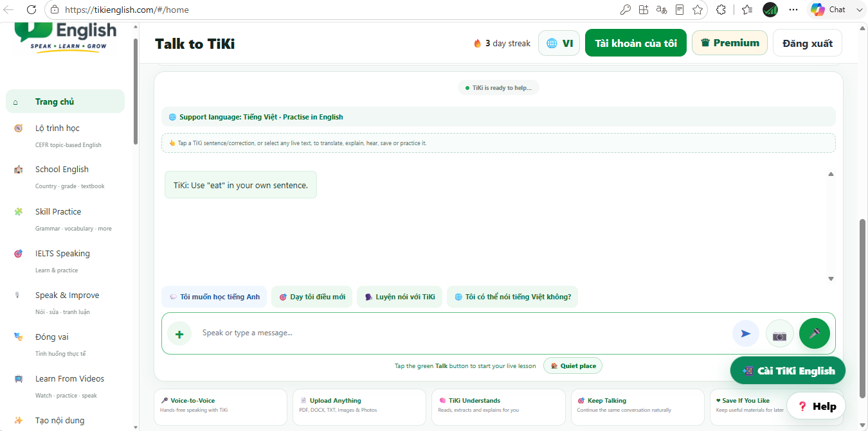Click the green Talk microphone button

point(815,333)
